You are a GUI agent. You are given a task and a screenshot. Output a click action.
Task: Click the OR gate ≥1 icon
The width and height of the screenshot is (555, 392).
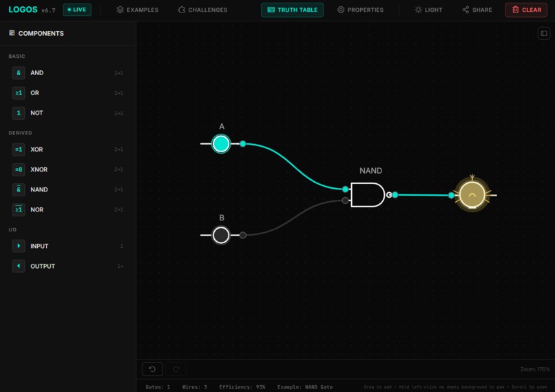19,93
